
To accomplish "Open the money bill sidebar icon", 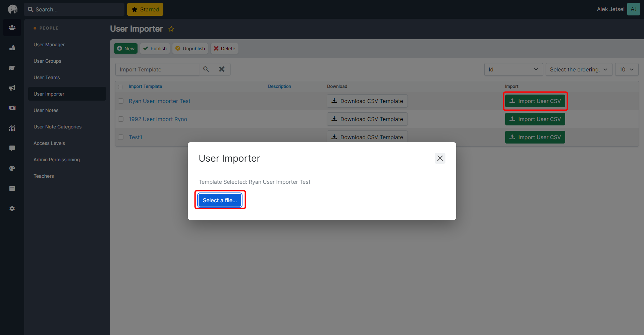I will [12, 108].
